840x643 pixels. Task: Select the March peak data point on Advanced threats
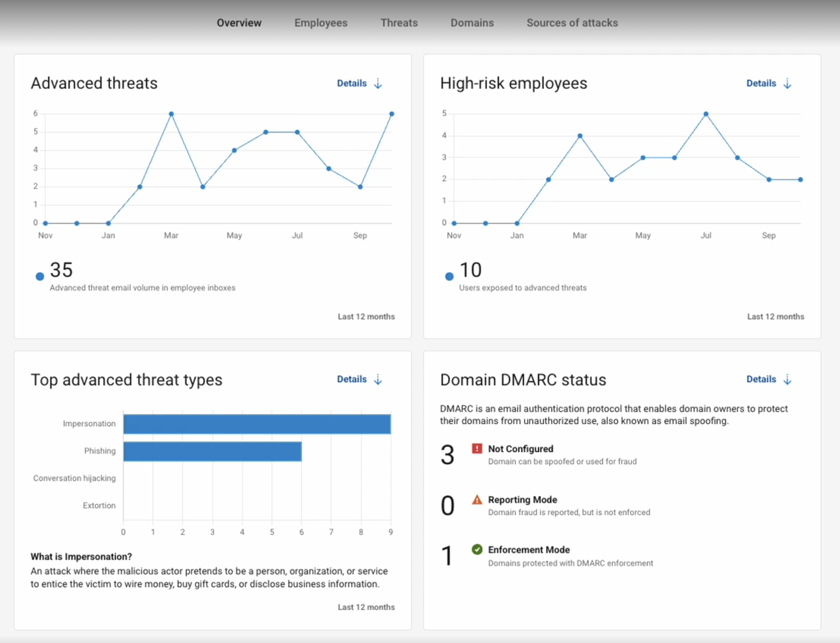point(172,113)
